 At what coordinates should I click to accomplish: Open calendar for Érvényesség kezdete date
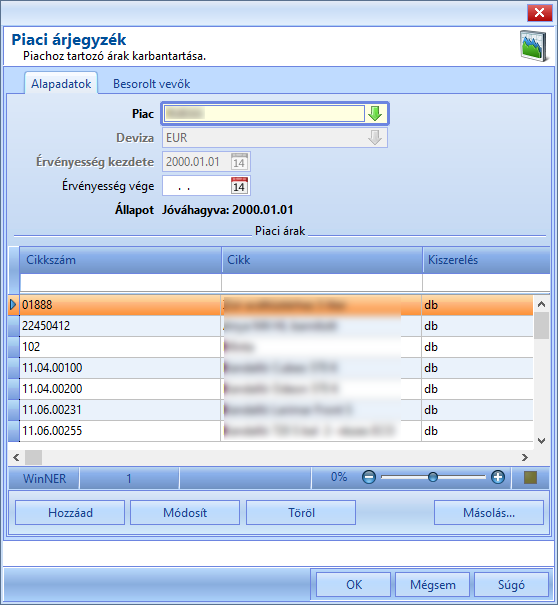pyautogui.click(x=239, y=162)
